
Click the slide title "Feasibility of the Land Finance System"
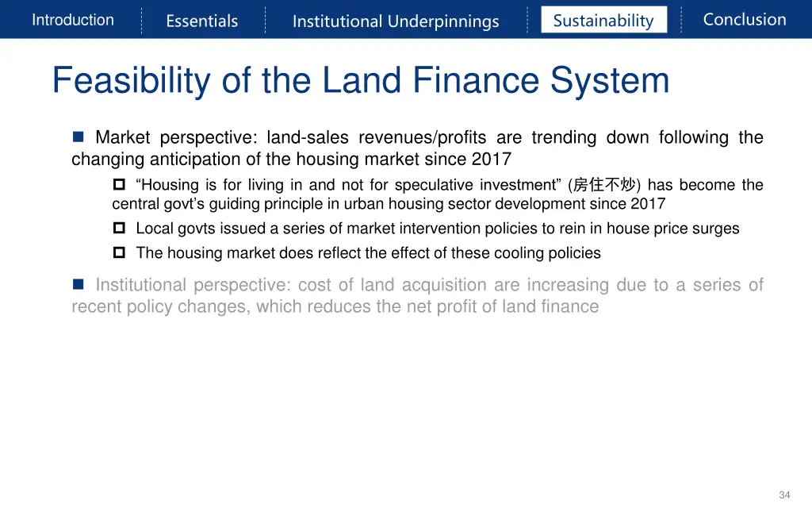361,80
